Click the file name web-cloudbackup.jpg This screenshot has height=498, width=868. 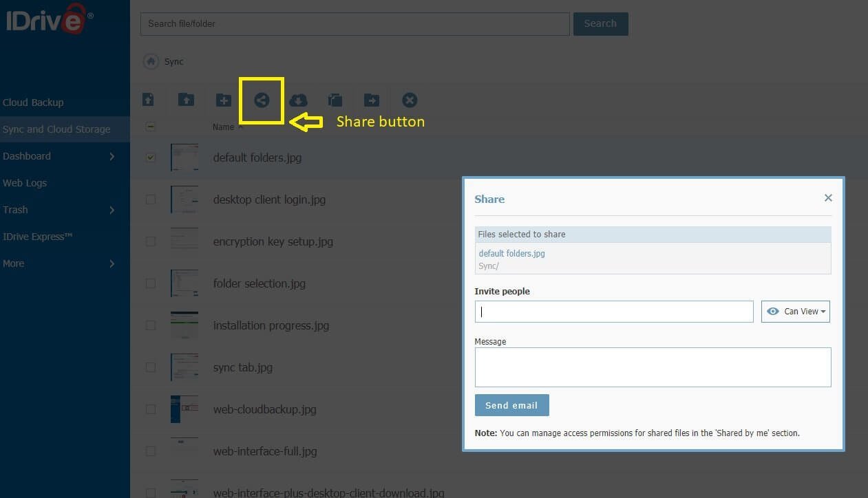coord(265,409)
